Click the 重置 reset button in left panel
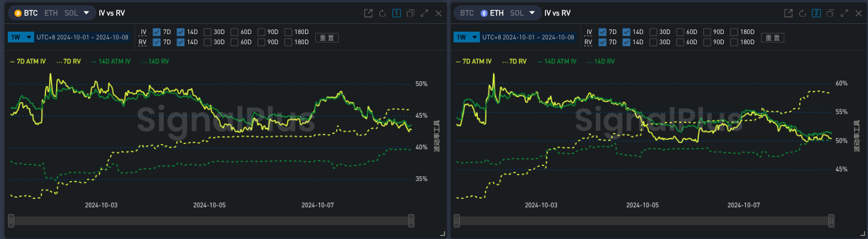Screen dimensions: 868x239 click(327, 38)
